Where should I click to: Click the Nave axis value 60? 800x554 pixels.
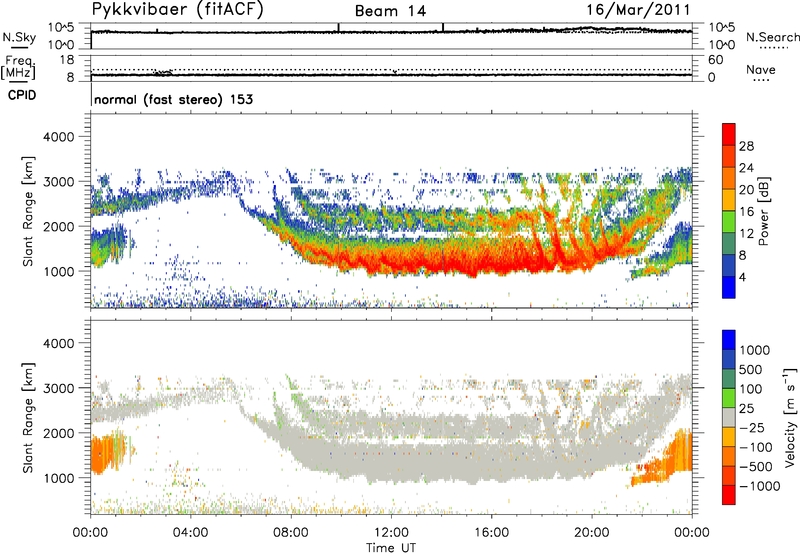715,60
